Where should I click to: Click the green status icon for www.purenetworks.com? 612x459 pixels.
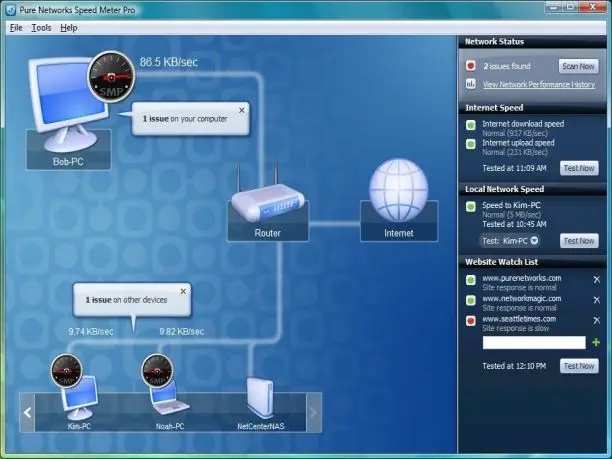coord(471,280)
